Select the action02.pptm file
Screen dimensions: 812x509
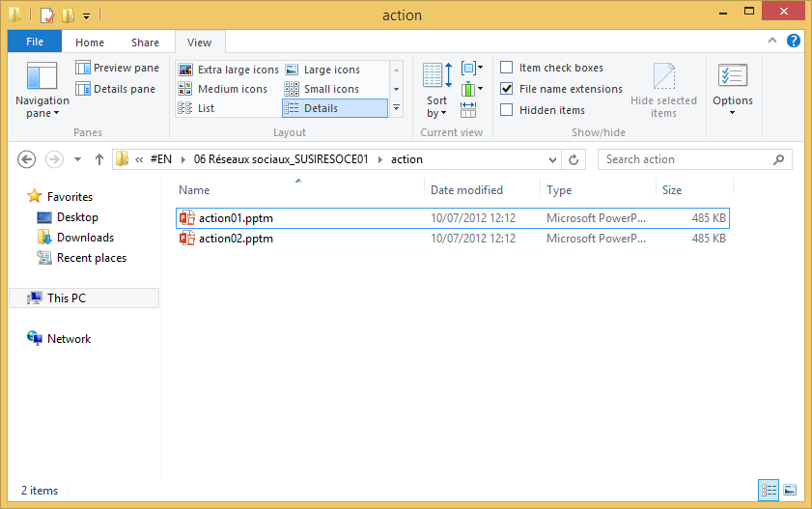(236, 239)
